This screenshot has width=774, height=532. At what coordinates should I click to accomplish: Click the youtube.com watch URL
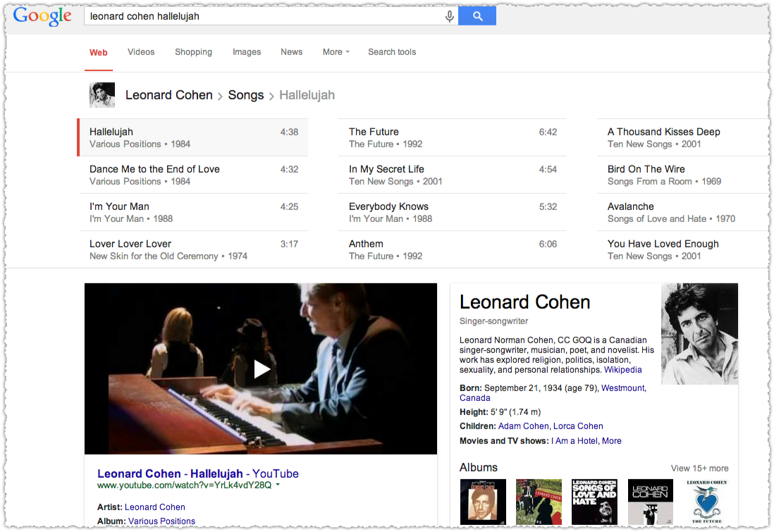pos(184,485)
